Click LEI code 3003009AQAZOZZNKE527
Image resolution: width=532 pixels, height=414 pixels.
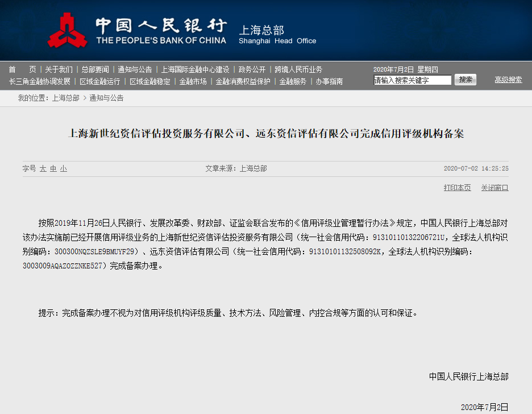pyautogui.click(x=63, y=266)
